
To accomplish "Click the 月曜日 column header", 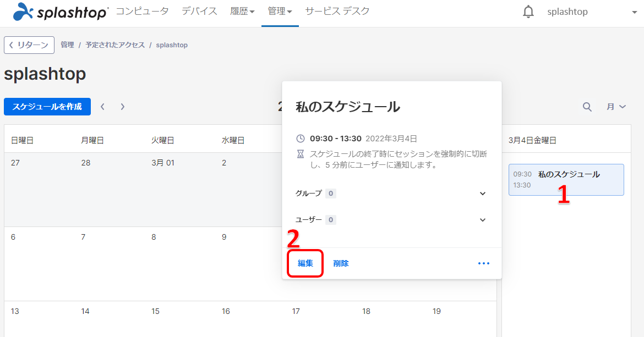I will click(x=92, y=140).
